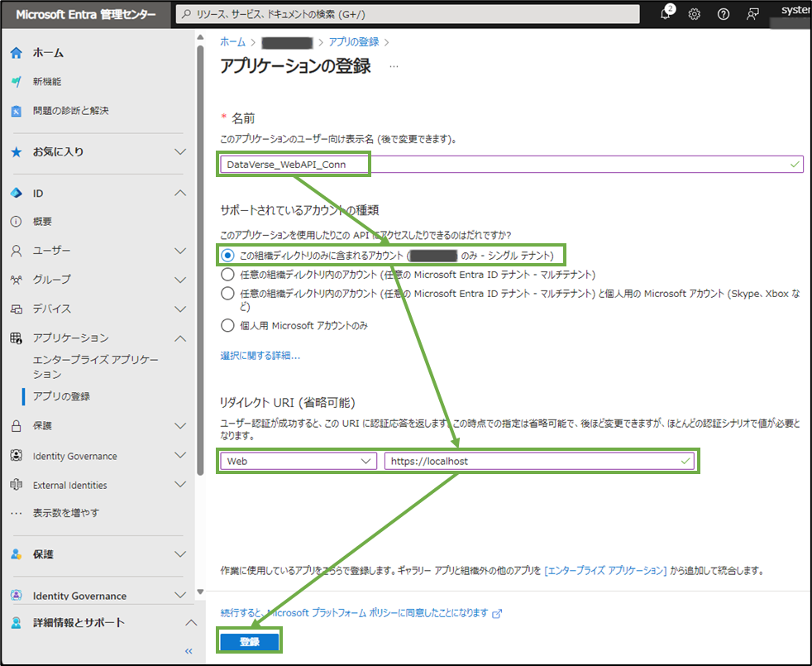
Task: Go to ホーム in sidebar
Action: (48, 53)
